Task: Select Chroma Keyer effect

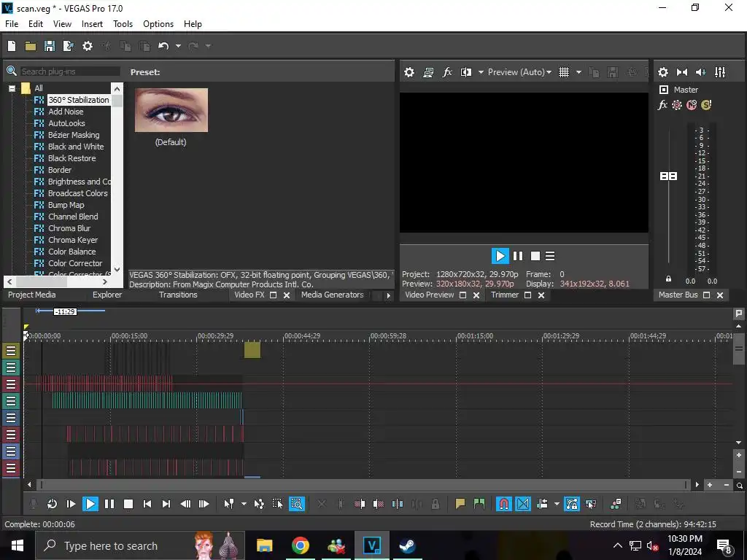Action: pos(73,240)
